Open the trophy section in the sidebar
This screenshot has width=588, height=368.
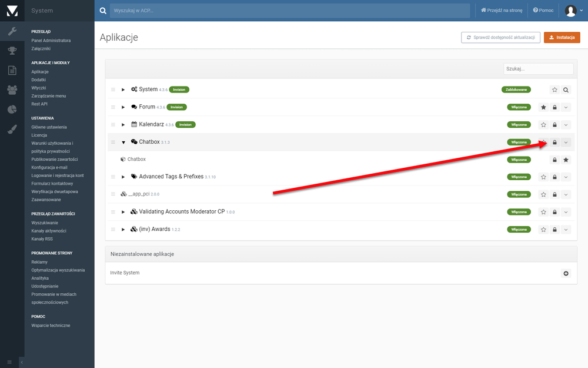[x=12, y=51]
